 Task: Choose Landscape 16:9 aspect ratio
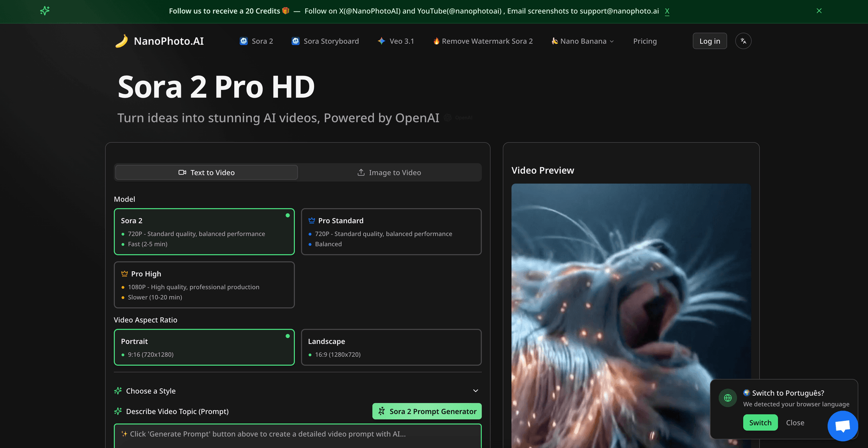pyautogui.click(x=391, y=347)
